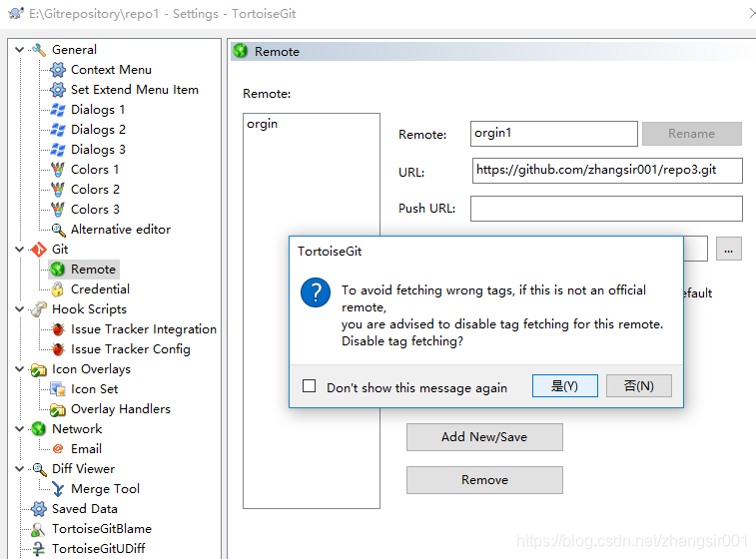Collapse the Hook Scripts tree node
The image size is (756, 559).
pyautogui.click(x=19, y=309)
